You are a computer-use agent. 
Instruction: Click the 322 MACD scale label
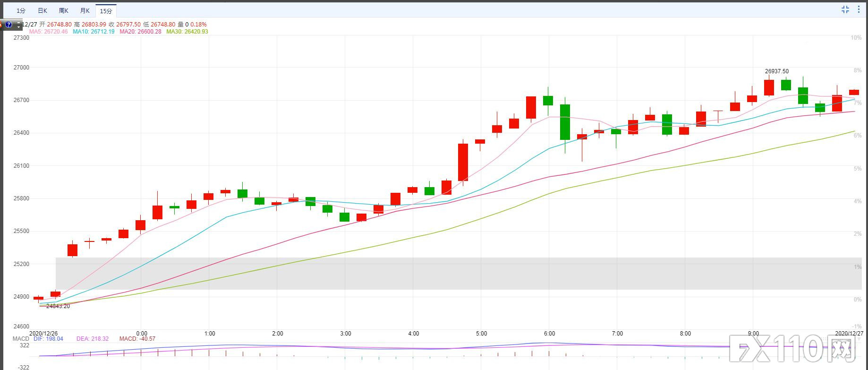point(25,346)
